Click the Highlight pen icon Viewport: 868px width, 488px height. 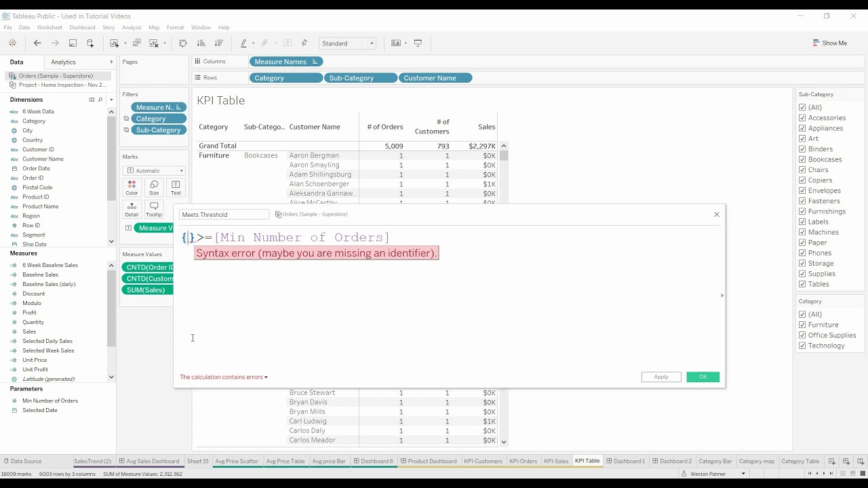pyautogui.click(x=243, y=43)
